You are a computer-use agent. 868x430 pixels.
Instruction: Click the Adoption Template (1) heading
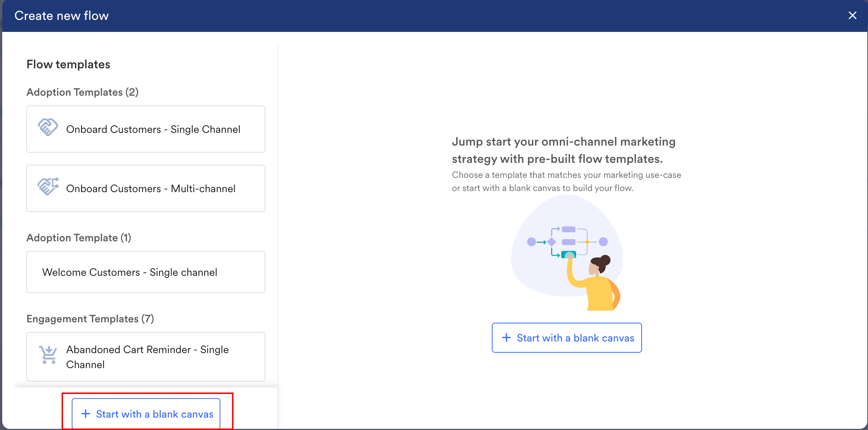pos(79,238)
